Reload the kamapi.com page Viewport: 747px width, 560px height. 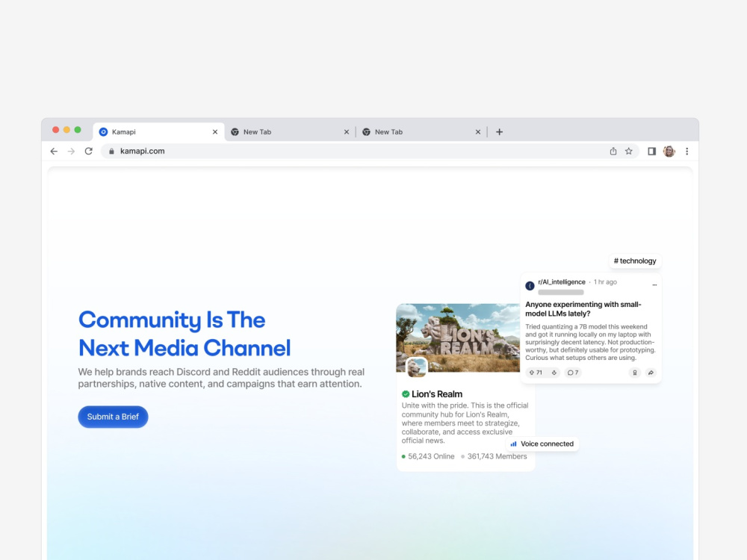[x=89, y=151]
